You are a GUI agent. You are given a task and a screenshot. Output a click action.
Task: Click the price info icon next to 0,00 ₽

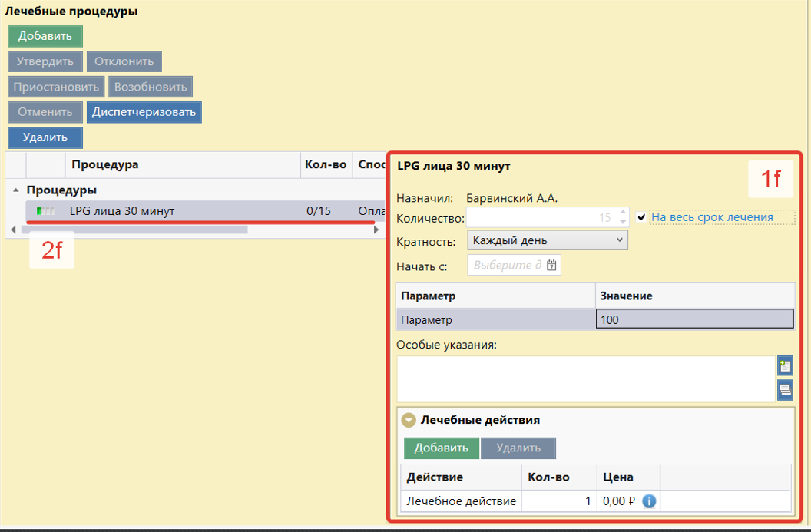[x=649, y=502]
